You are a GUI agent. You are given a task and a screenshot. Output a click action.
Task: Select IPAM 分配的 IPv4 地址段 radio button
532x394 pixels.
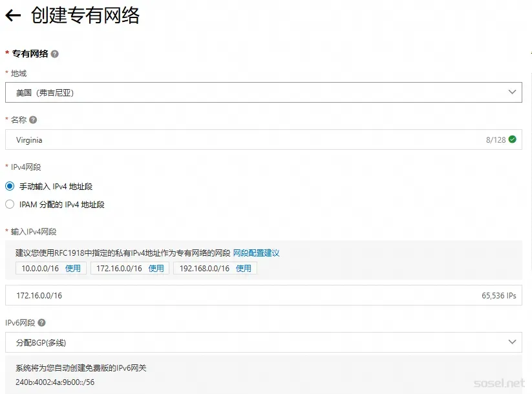pyautogui.click(x=10, y=204)
